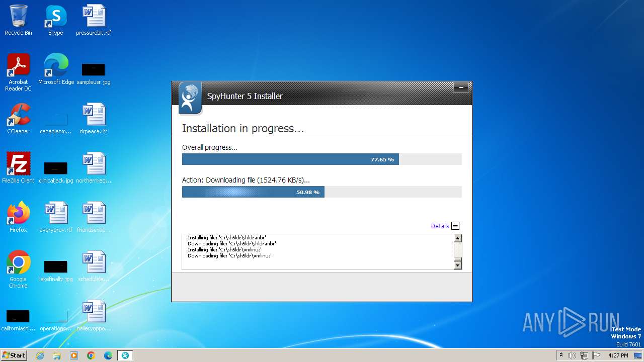The height and width of the screenshot is (362, 644).
Task: Click Show desktop button at taskbar end
Action: click(x=638, y=355)
